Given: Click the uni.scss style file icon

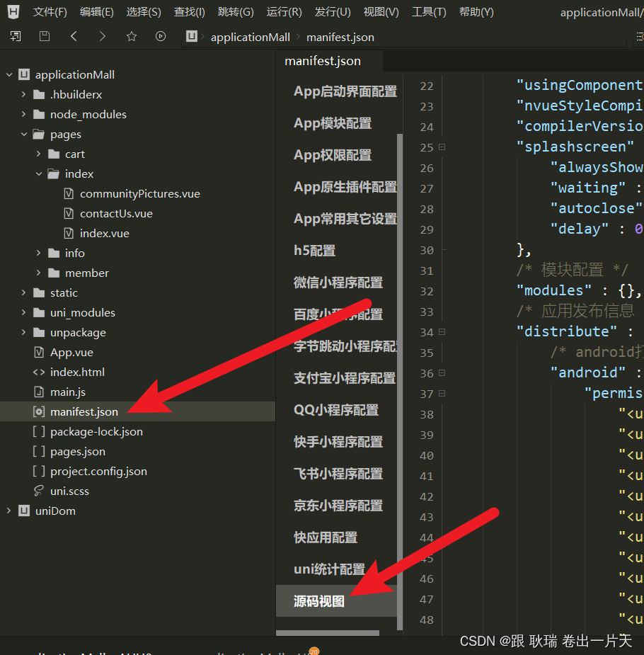Looking at the screenshot, I should click(39, 491).
